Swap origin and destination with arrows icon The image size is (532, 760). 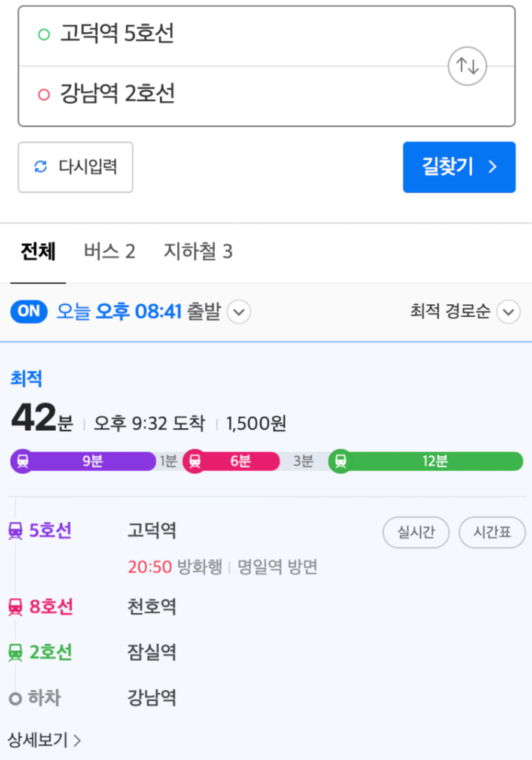[x=467, y=66]
